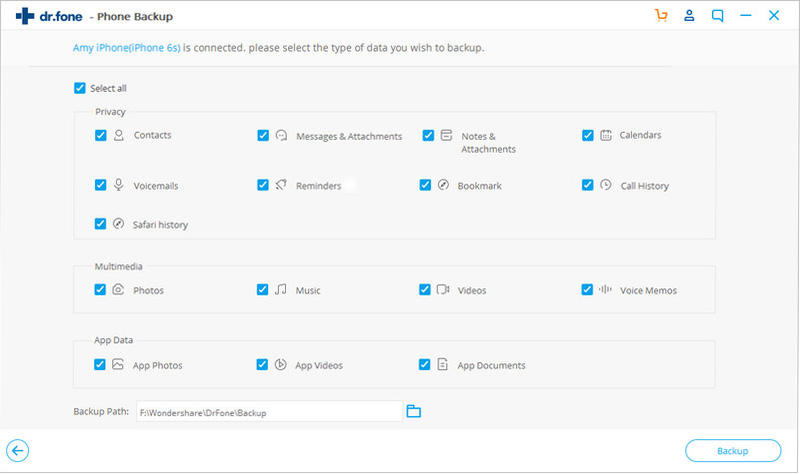Click the Music note icon
The image size is (800, 474).
pyautogui.click(x=281, y=290)
